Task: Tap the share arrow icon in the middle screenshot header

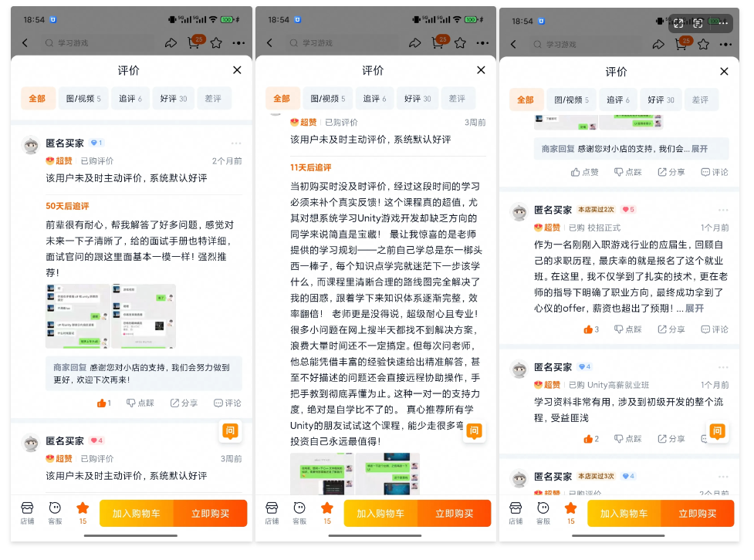Action: click(x=415, y=44)
